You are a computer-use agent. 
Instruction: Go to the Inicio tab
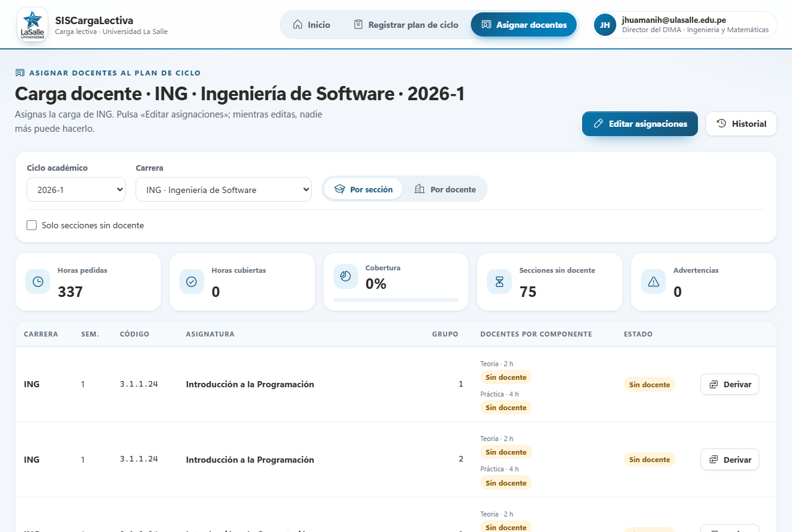(311, 25)
